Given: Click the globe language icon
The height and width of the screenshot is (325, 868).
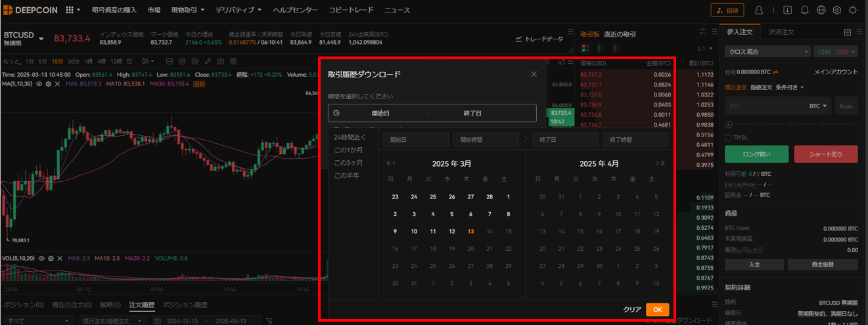Looking at the screenshot, I should 821,11.
